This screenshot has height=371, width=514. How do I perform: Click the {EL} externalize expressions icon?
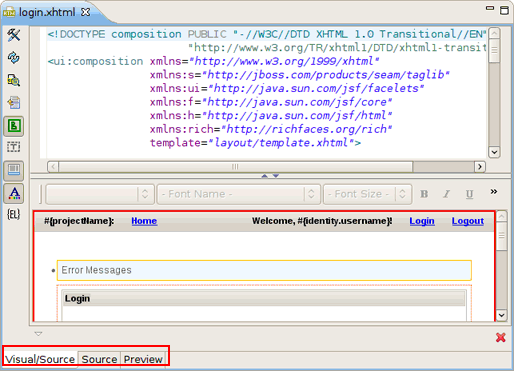14,214
